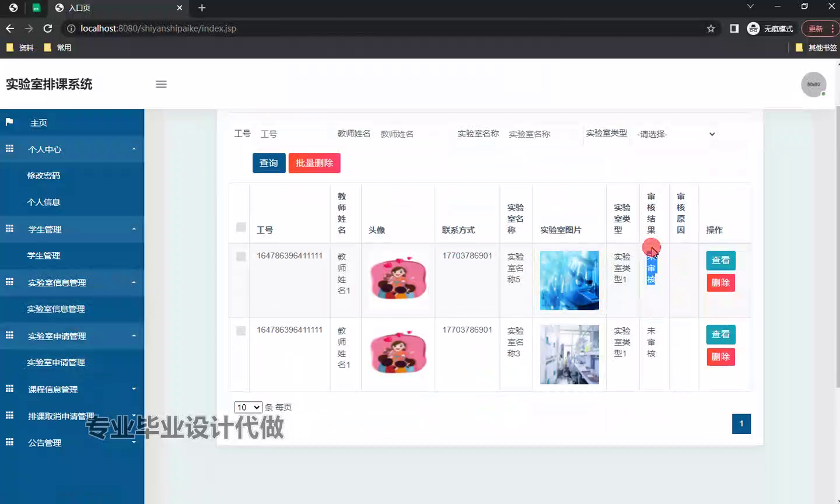Click grid icon beside 个人中心

coord(9,149)
